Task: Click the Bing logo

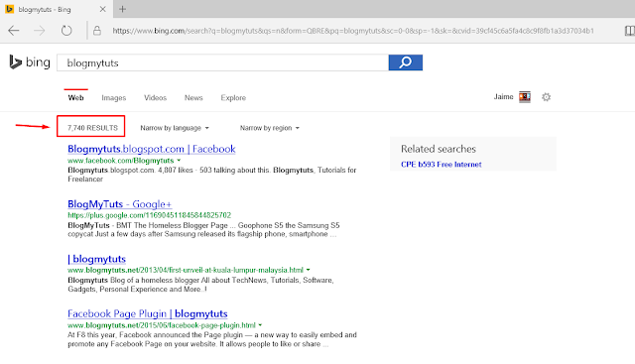Action: pos(30,62)
